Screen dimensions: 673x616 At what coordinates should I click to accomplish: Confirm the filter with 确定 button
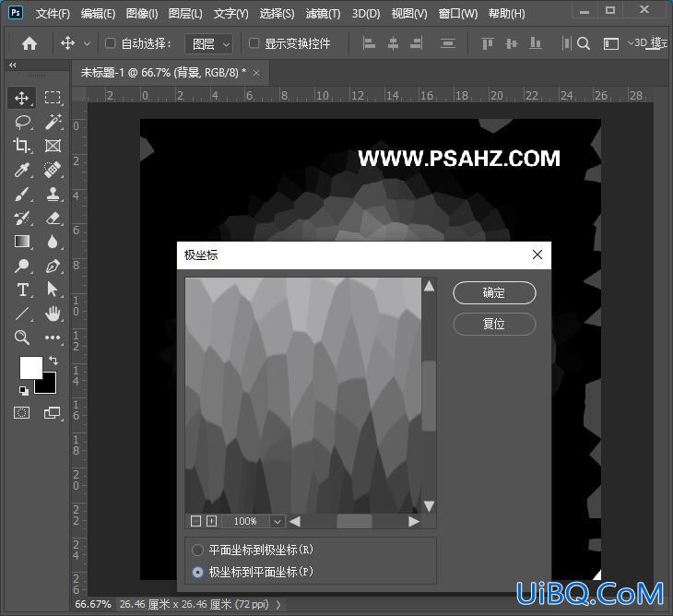[494, 292]
